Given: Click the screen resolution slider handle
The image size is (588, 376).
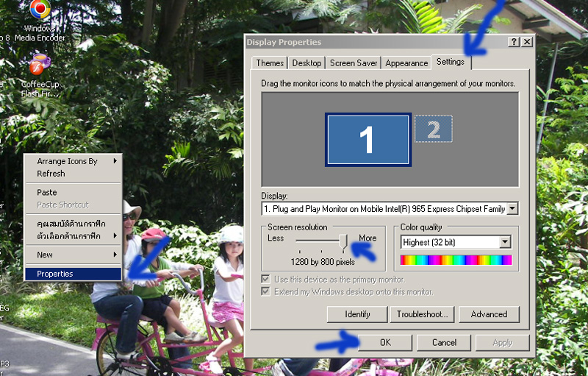Looking at the screenshot, I should (x=344, y=242).
